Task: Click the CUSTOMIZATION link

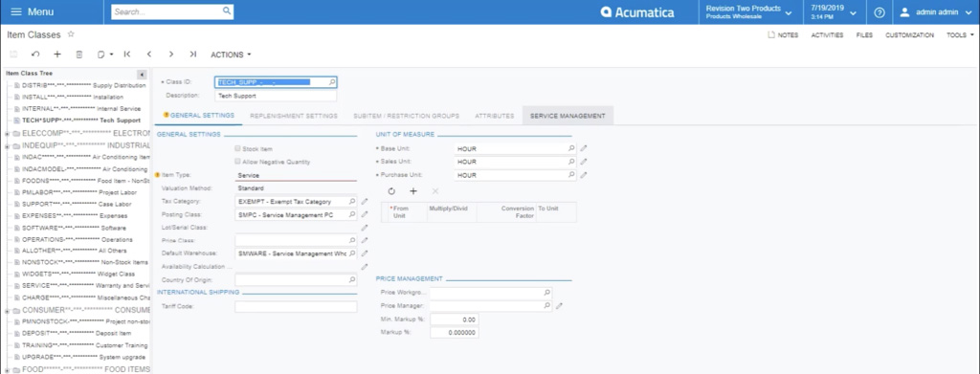Action: click(909, 35)
